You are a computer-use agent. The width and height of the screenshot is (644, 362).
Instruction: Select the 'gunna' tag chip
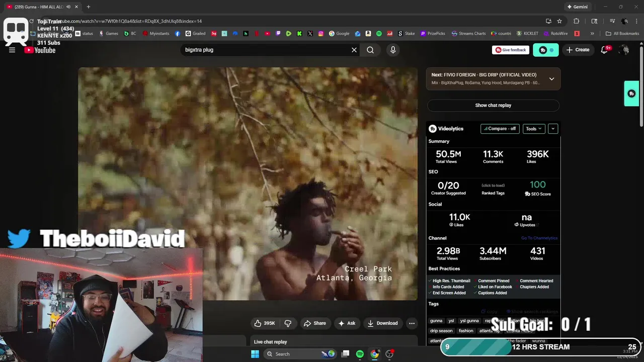(x=436, y=321)
